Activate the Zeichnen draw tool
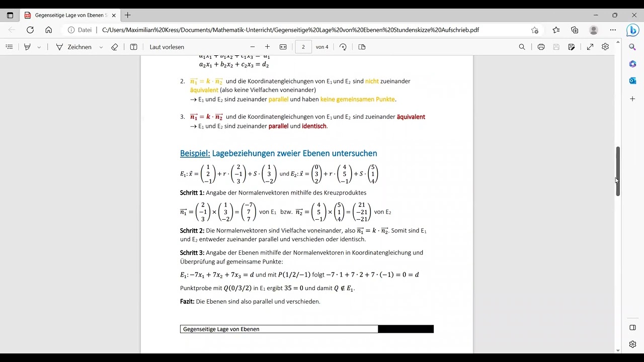The height and width of the screenshot is (362, 644). (x=73, y=47)
